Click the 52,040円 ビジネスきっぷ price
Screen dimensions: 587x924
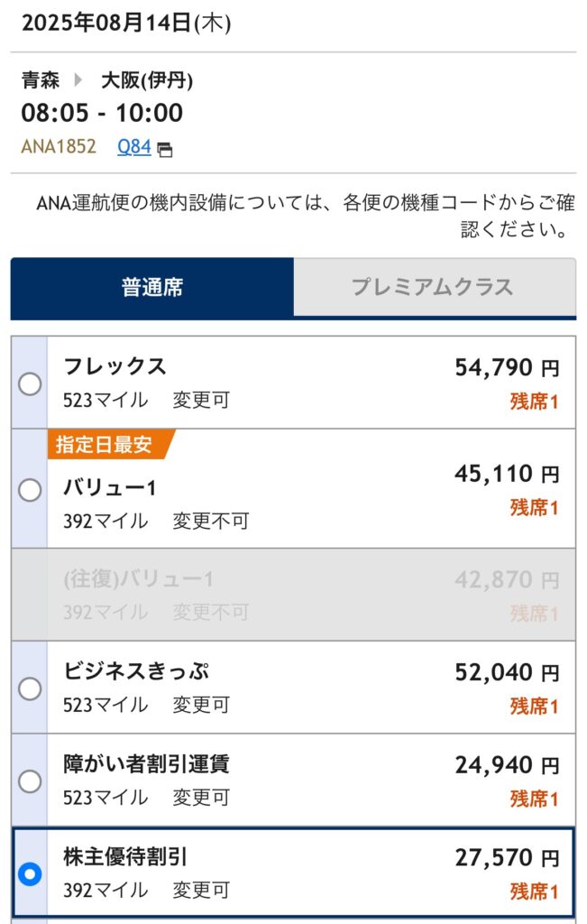point(507,672)
